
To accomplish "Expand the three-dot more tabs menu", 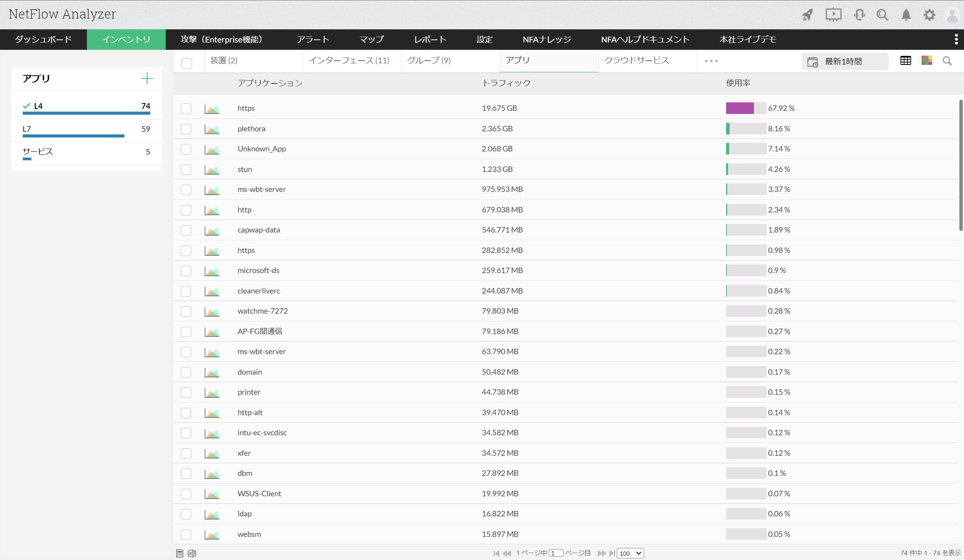I will pyautogui.click(x=711, y=61).
